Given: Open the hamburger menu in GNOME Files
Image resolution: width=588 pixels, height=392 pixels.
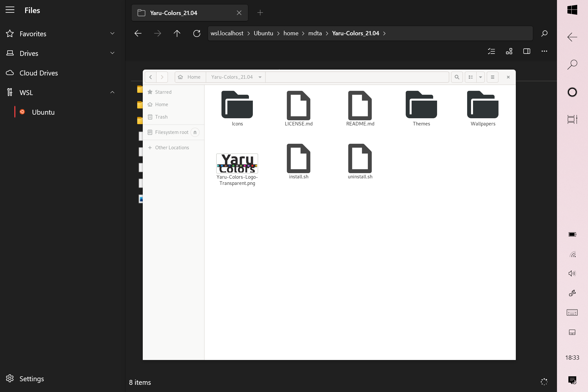Looking at the screenshot, I should pos(493,77).
